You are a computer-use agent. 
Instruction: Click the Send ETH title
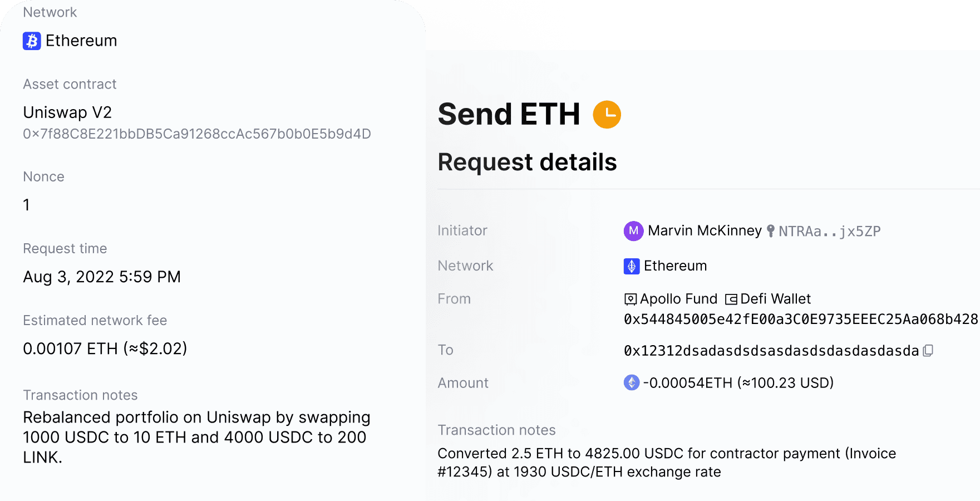(x=509, y=114)
